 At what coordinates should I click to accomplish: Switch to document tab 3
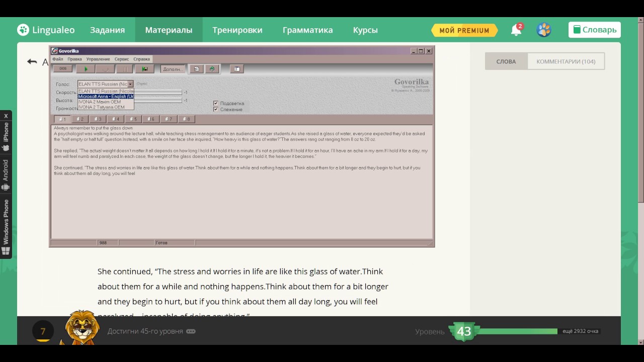(97, 119)
